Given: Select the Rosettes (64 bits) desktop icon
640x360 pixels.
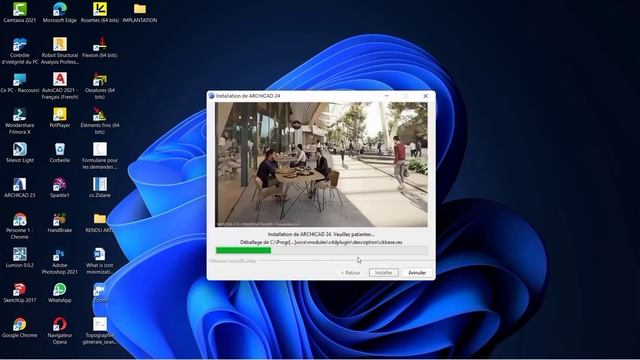Looking at the screenshot, I should click(100, 12).
